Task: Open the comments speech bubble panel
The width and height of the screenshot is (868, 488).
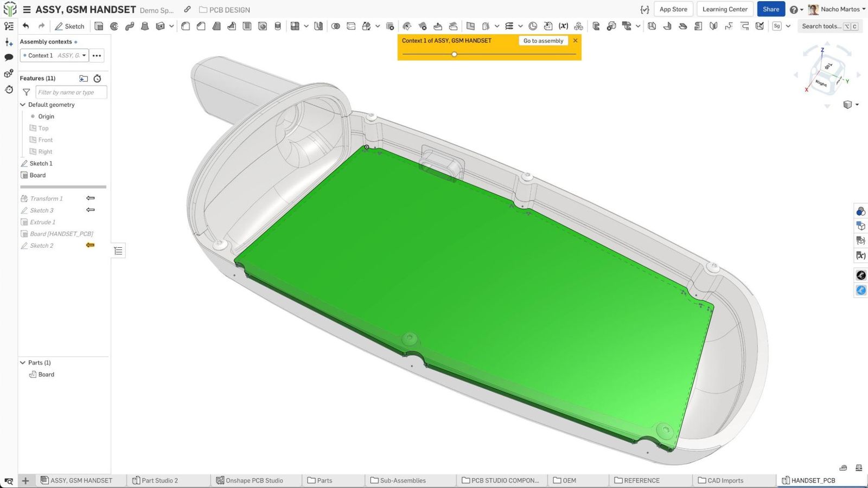Action: pos(9,57)
